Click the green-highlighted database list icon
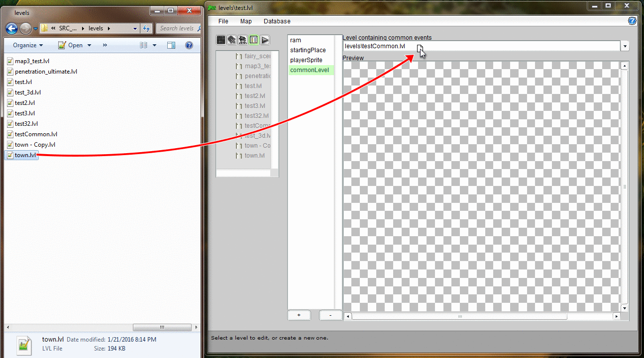This screenshot has height=358, width=644. tap(254, 40)
